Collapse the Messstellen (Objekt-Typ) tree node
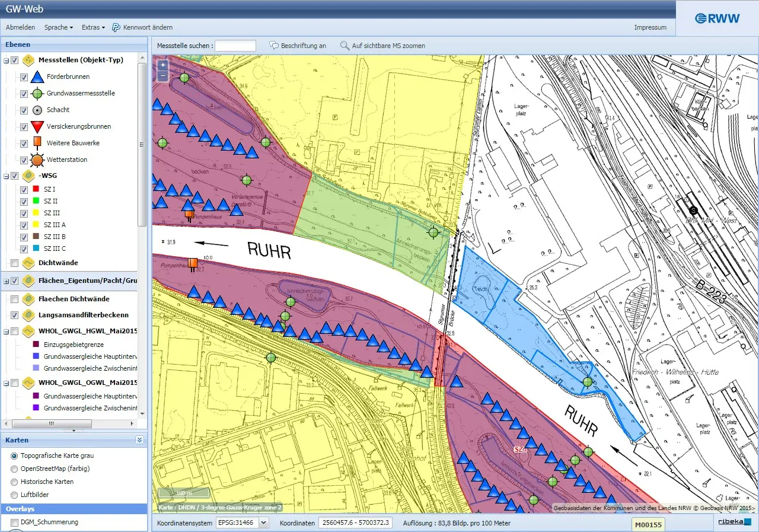The width and height of the screenshot is (759, 532). coord(6,60)
